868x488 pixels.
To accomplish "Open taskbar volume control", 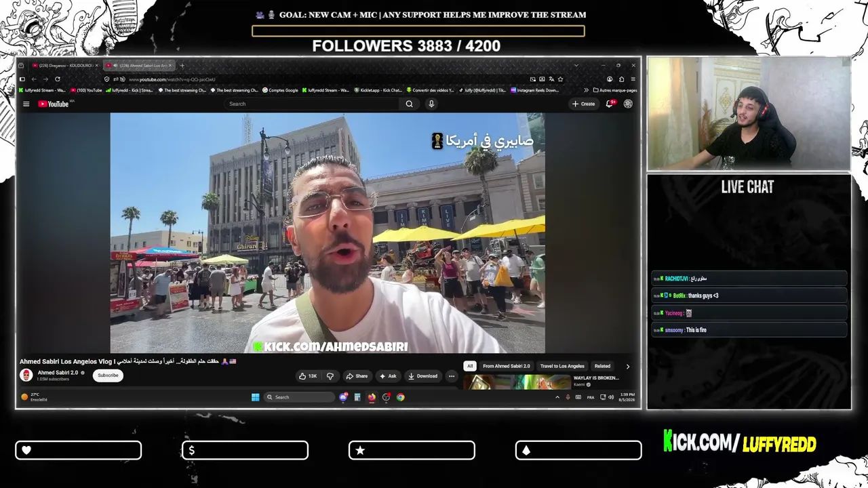I will [x=610, y=397].
